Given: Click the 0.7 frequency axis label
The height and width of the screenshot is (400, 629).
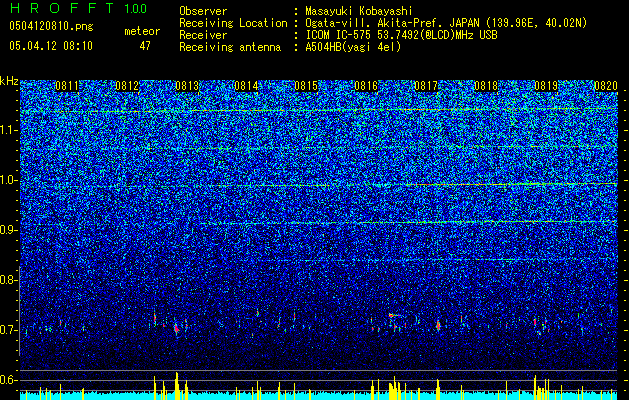Looking at the screenshot, I should (x=8, y=330).
